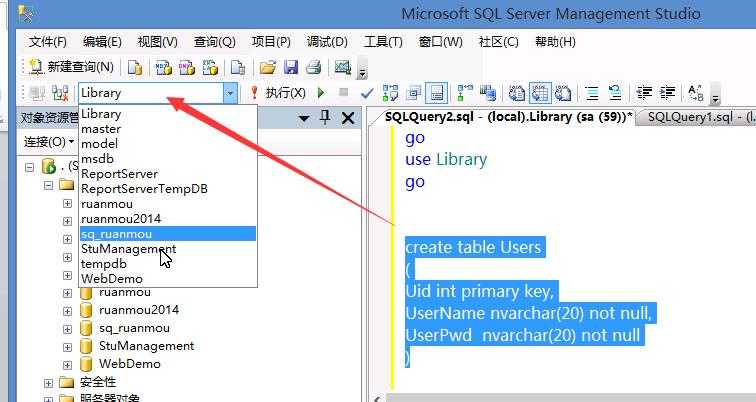
Task: Switch to the SQLQuery1.sql tab
Action: [x=697, y=117]
